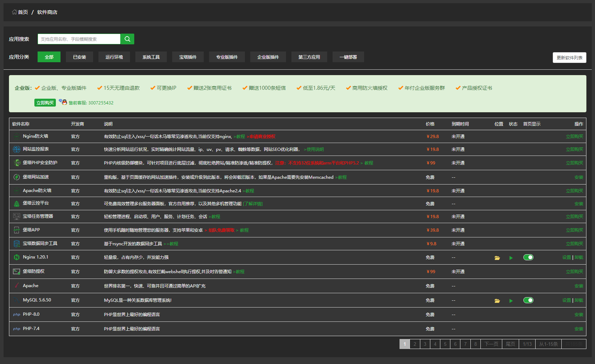Open 使用说明 link for 网站监控报表
The width and height of the screenshot is (595, 364).
[x=314, y=149]
